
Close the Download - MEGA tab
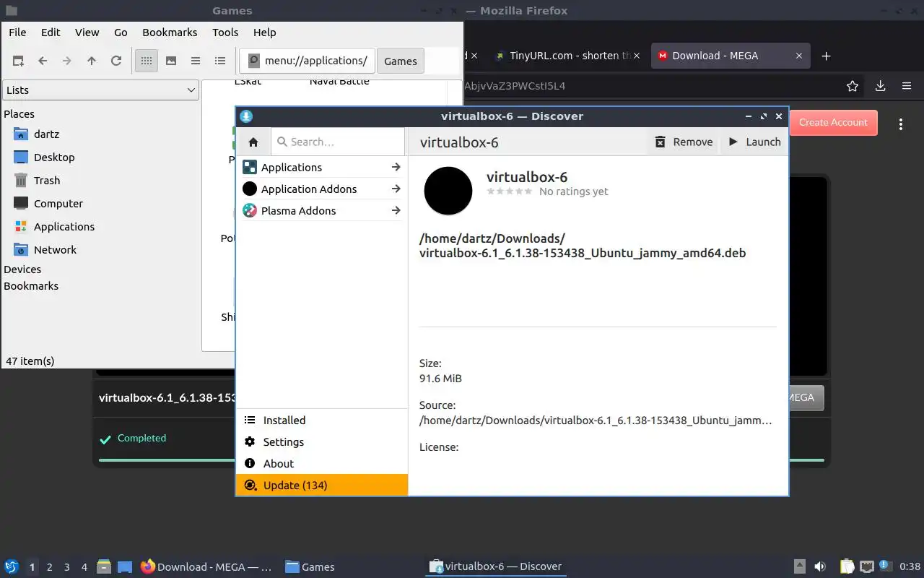coord(798,56)
